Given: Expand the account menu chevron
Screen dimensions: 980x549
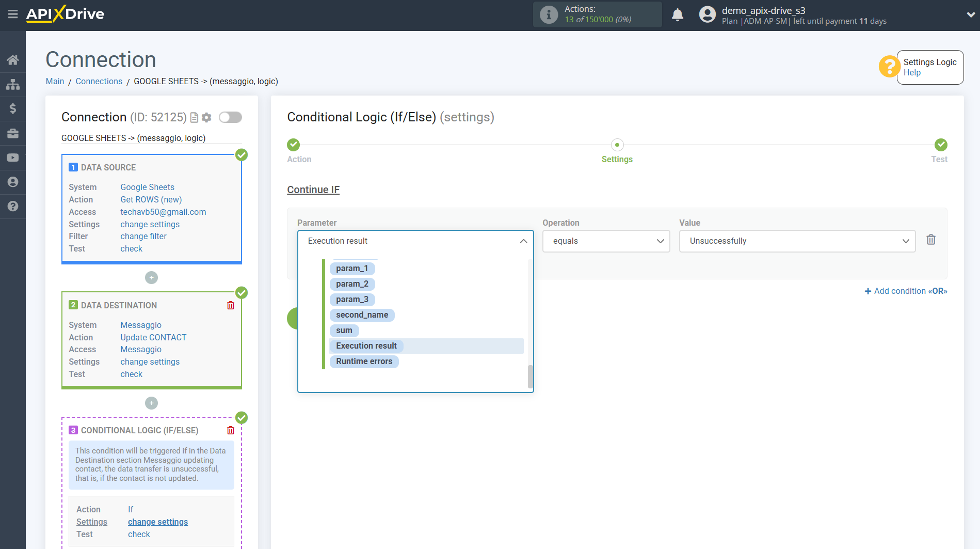Looking at the screenshot, I should pos(970,15).
